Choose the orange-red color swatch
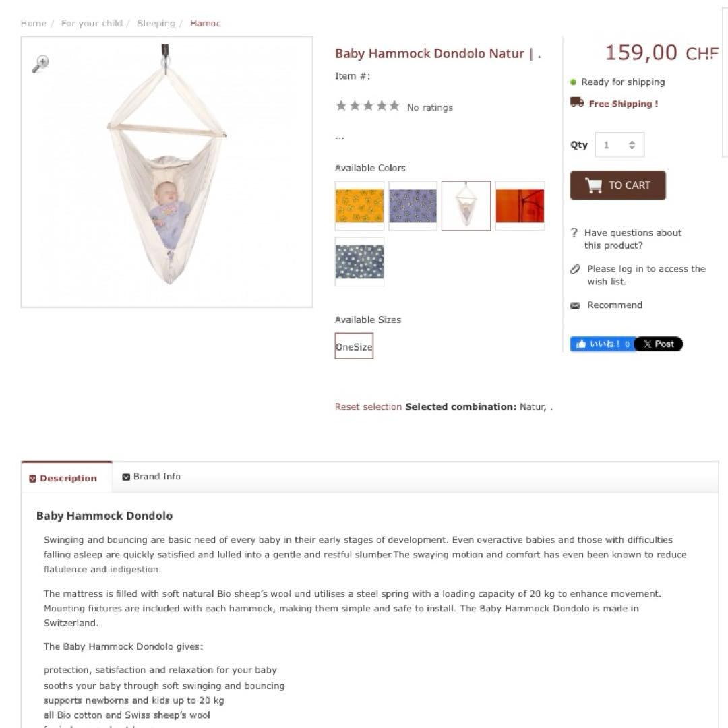The height and width of the screenshot is (728, 728). (520, 206)
